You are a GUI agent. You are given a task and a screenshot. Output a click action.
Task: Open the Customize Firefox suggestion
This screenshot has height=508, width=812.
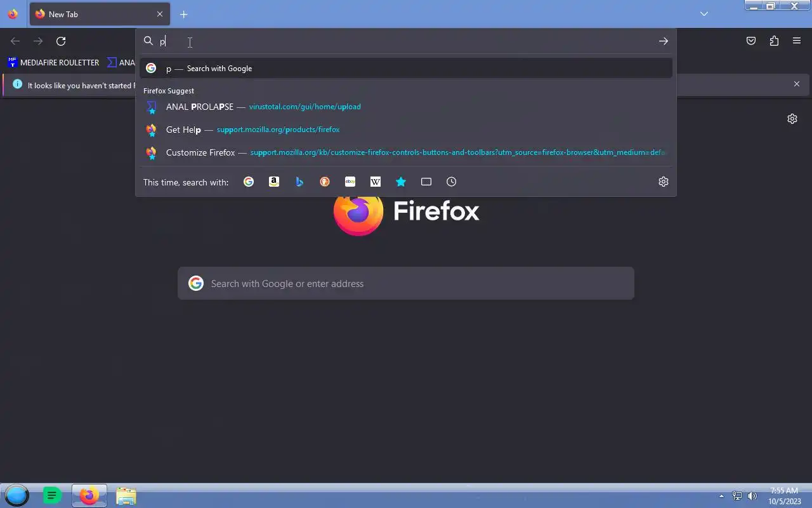(x=406, y=152)
